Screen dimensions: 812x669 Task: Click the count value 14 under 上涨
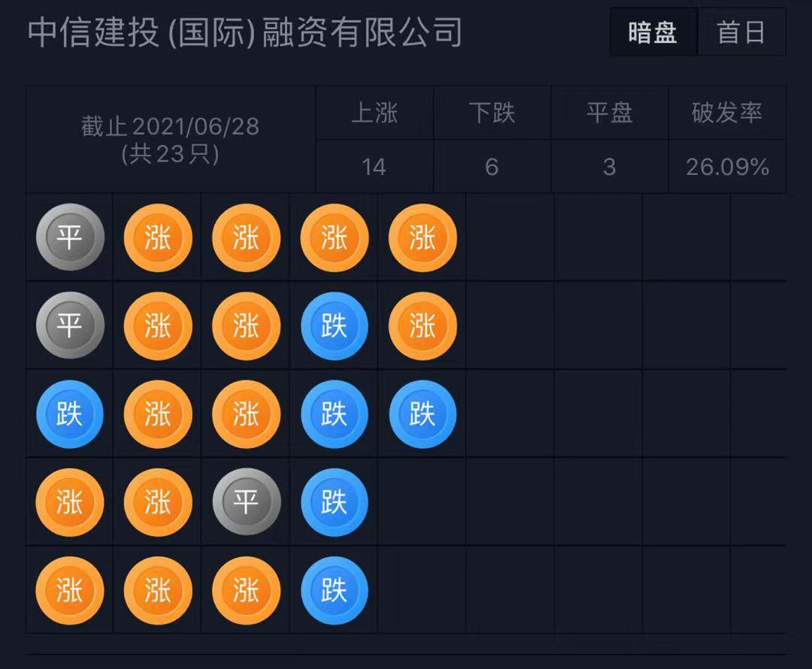tap(374, 167)
